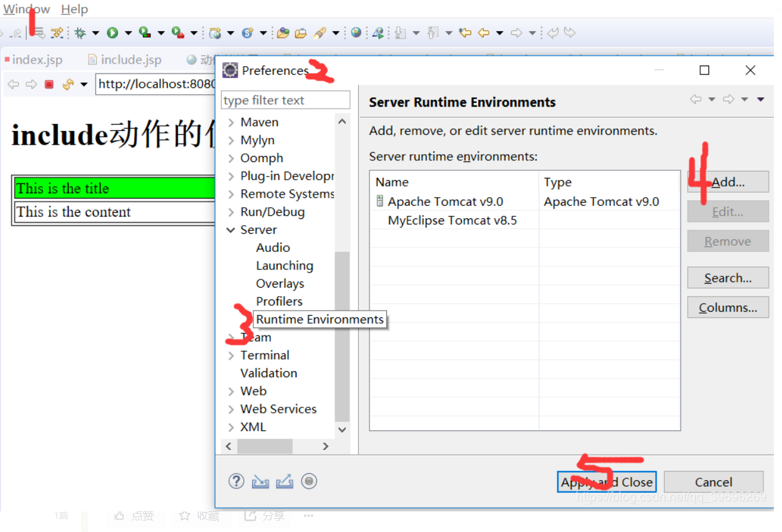Click the globe web browser icon in toolbar
782x532 pixels.
356,32
